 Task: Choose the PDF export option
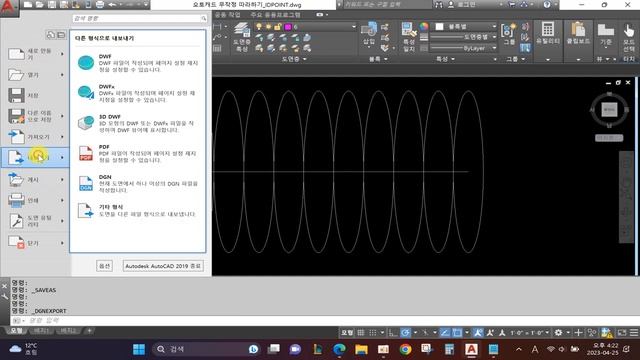pos(138,153)
